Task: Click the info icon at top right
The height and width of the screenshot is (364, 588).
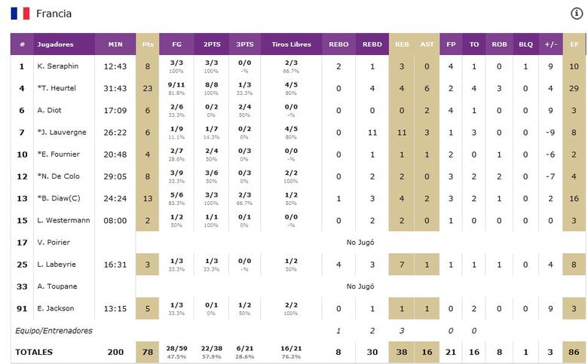Action: coord(577,14)
